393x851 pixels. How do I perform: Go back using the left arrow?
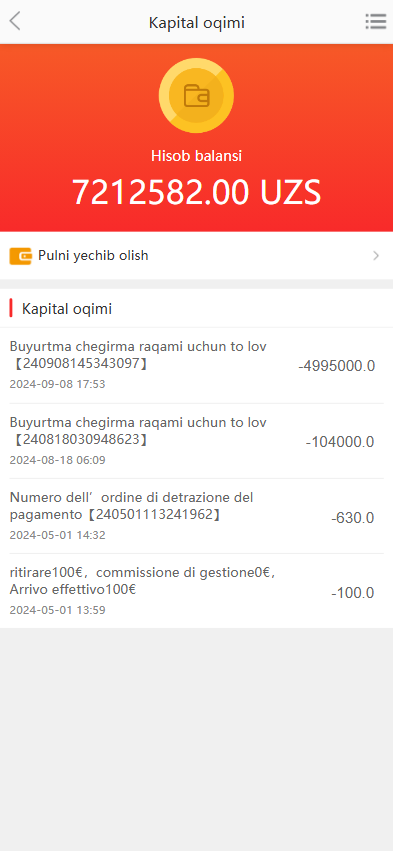click(x=15, y=22)
